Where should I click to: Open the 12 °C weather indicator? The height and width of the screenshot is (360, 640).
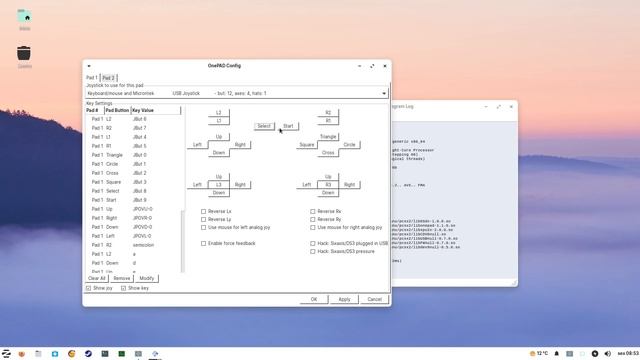click(x=538, y=353)
